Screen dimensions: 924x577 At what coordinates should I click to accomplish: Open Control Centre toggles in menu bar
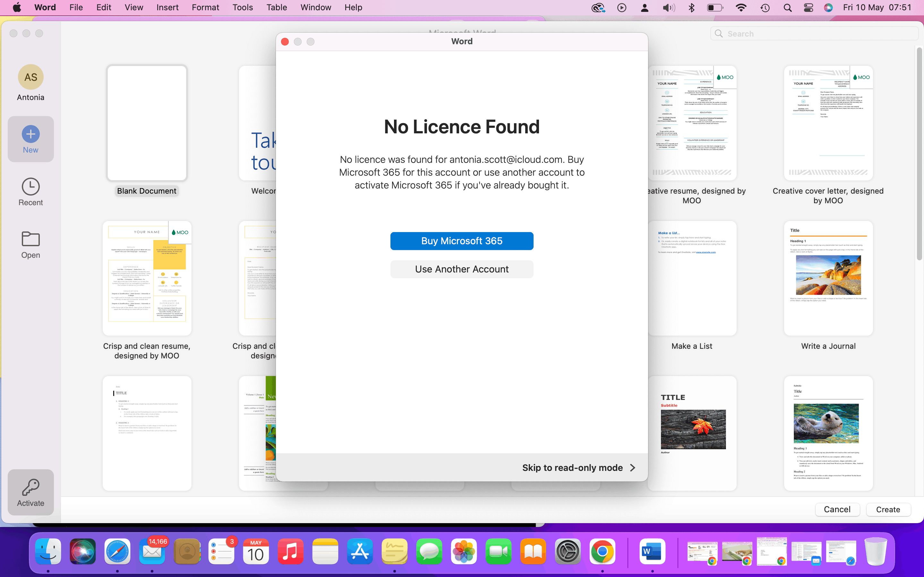808,8
